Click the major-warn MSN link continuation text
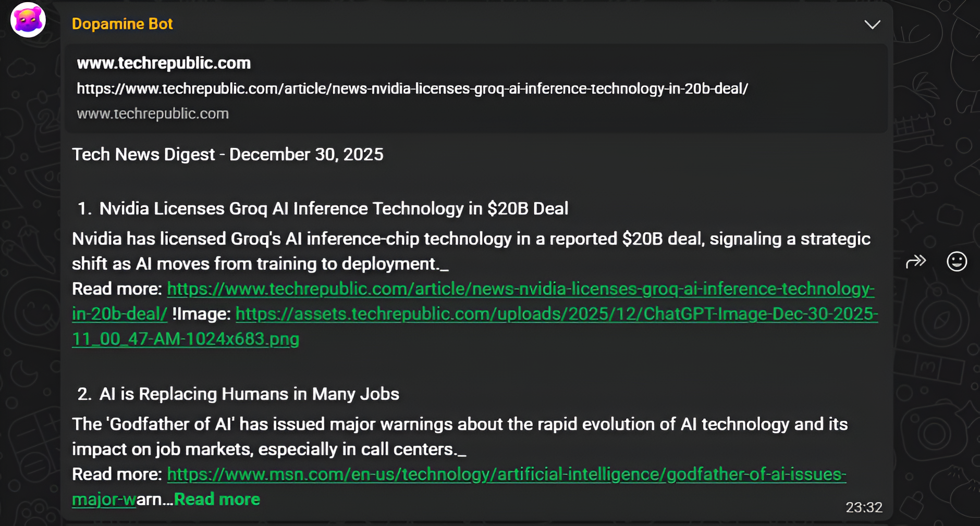This screenshot has width=980, height=526. [x=104, y=498]
